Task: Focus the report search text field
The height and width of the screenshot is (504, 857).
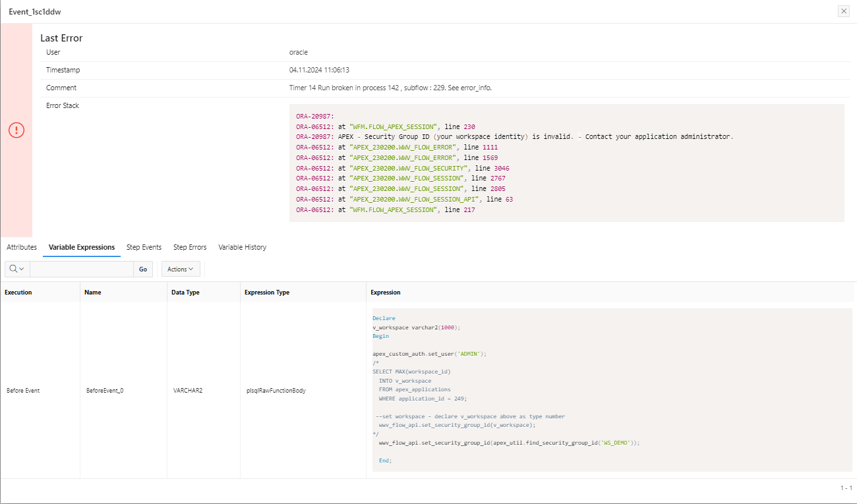Action: (82, 269)
